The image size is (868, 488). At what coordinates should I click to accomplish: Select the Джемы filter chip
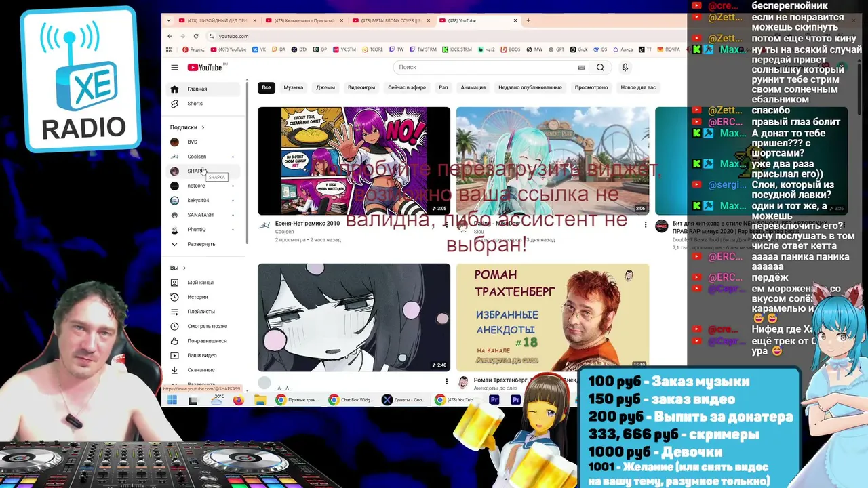tap(325, 87)
